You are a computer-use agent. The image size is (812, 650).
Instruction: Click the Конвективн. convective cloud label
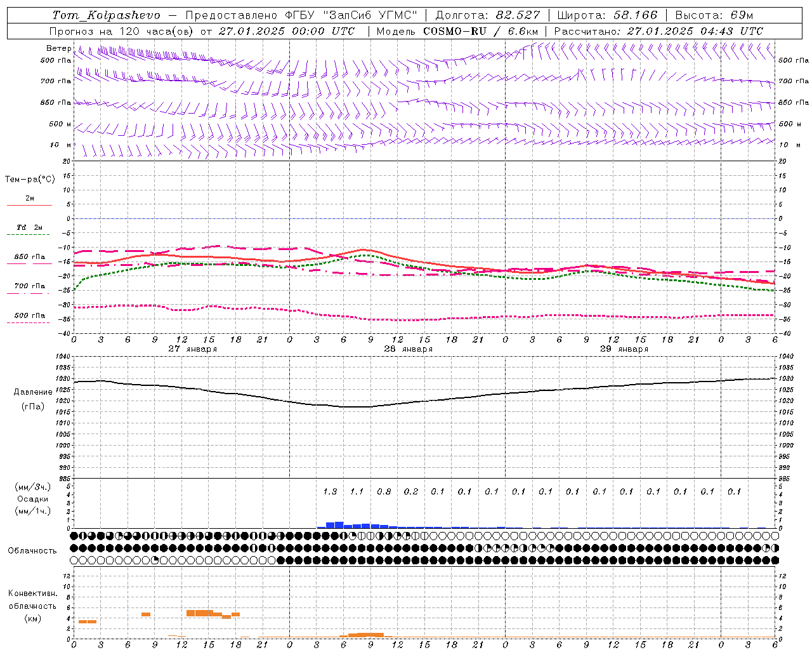click(x=33, y=594)
